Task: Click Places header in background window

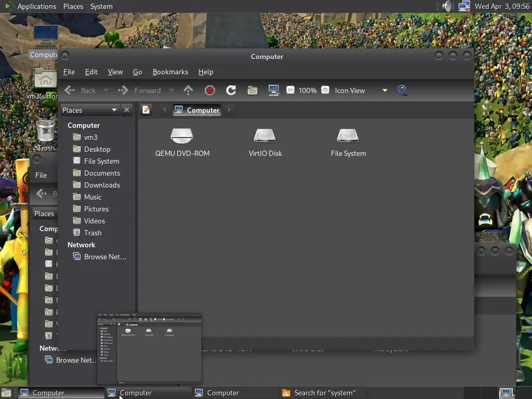Action: 44,214
